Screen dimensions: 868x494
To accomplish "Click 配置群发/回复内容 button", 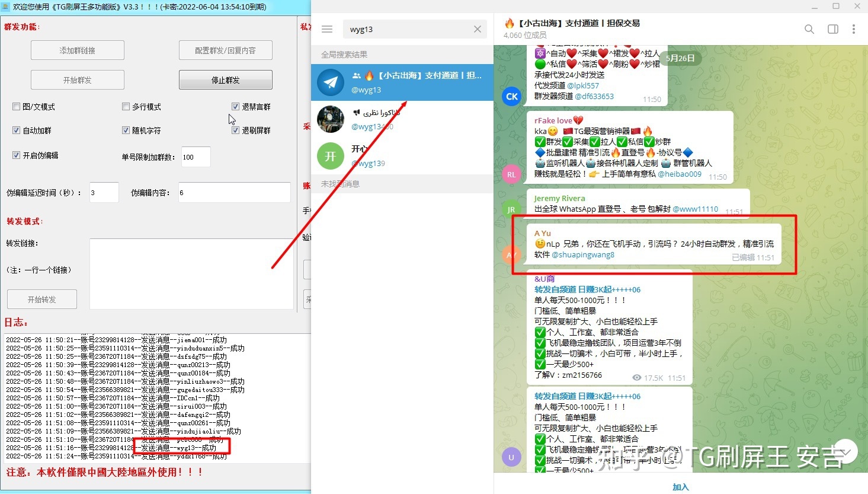I will (226, 50).
